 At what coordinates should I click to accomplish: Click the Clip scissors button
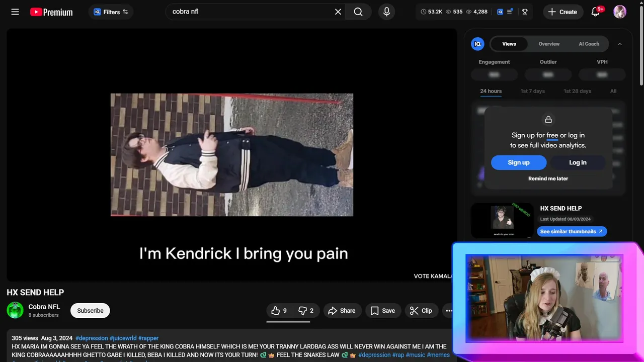tap(421, 311)
